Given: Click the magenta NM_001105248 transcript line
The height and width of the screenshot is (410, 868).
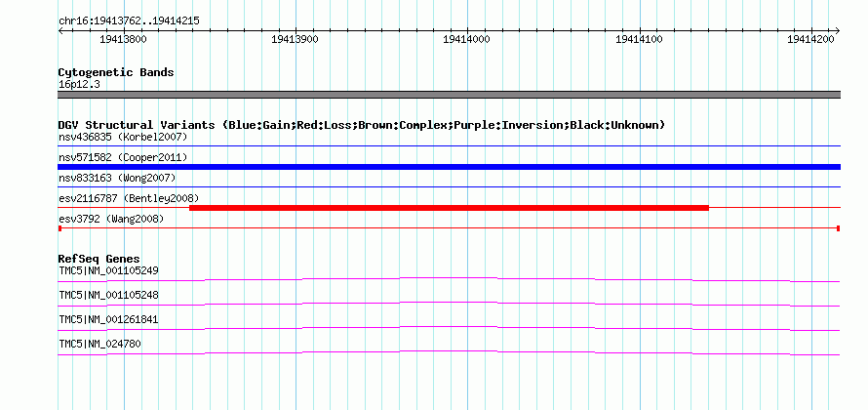Looking at the screenshot, I should (450, 304).
